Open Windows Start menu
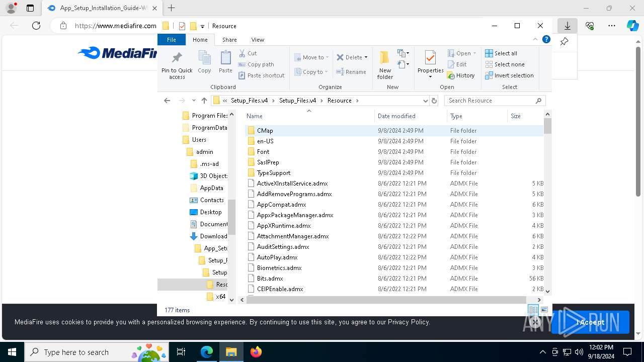 12,352
